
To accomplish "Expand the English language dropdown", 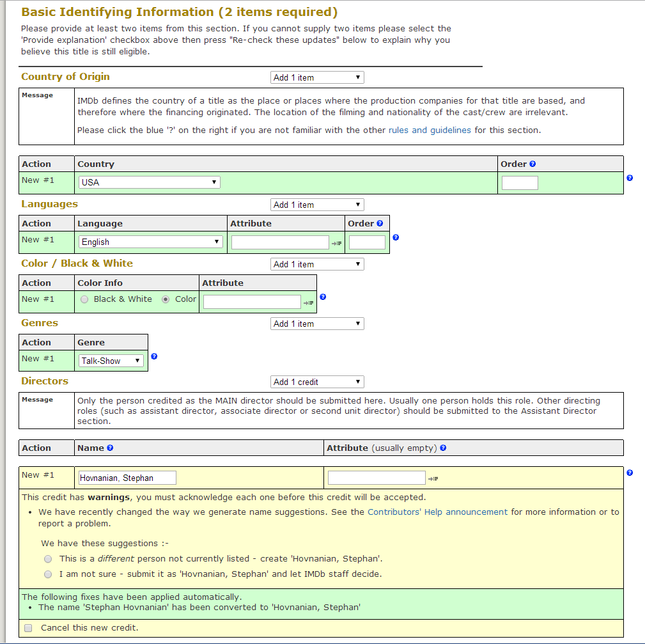I will point(151,242).
